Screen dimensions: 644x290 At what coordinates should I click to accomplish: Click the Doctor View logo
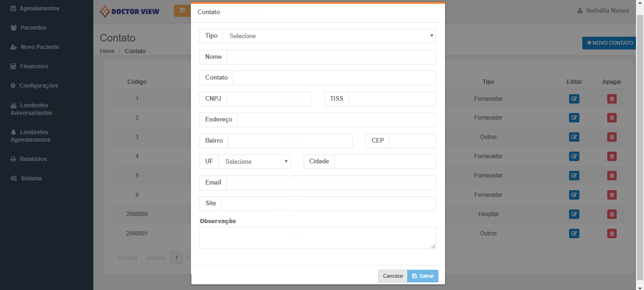coord(130,11)
